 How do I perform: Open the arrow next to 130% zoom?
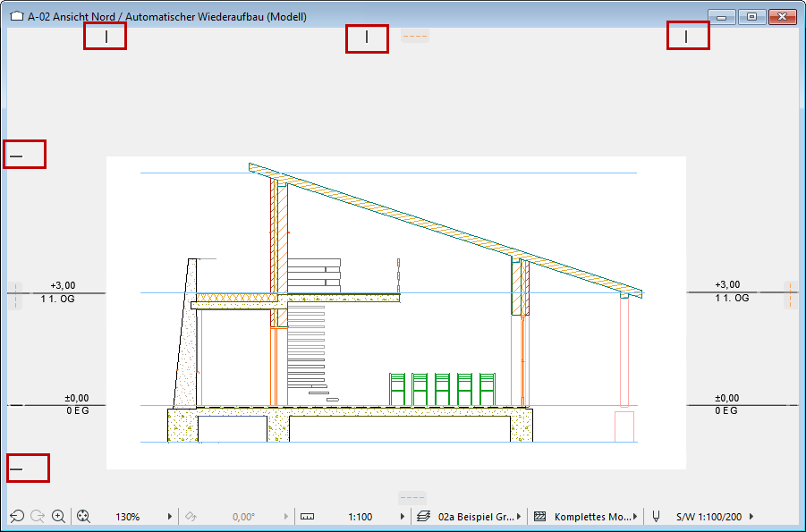(x=170, y=517)
